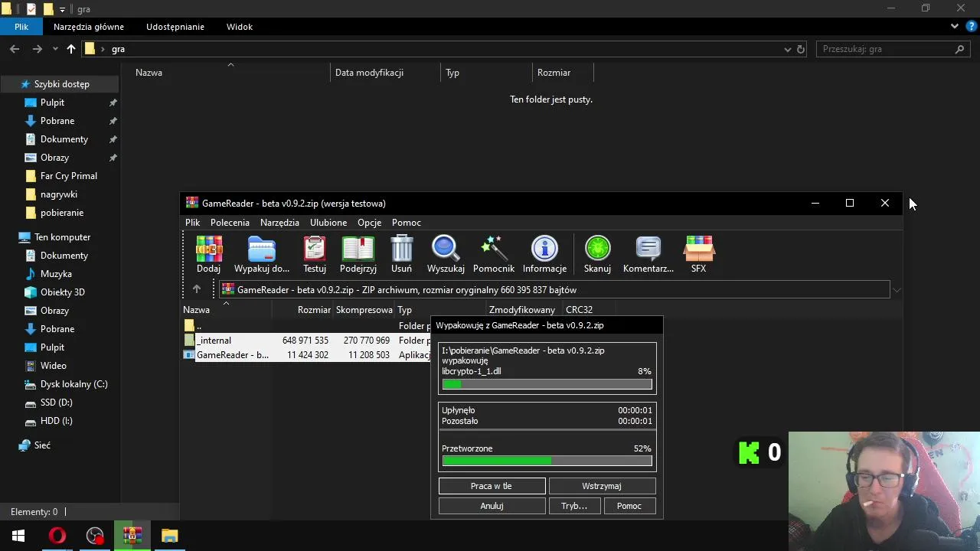This screenshot has width=980, height=551.
Task: Open the WinRAR Narzędzia menu
Action: (279, 222)
